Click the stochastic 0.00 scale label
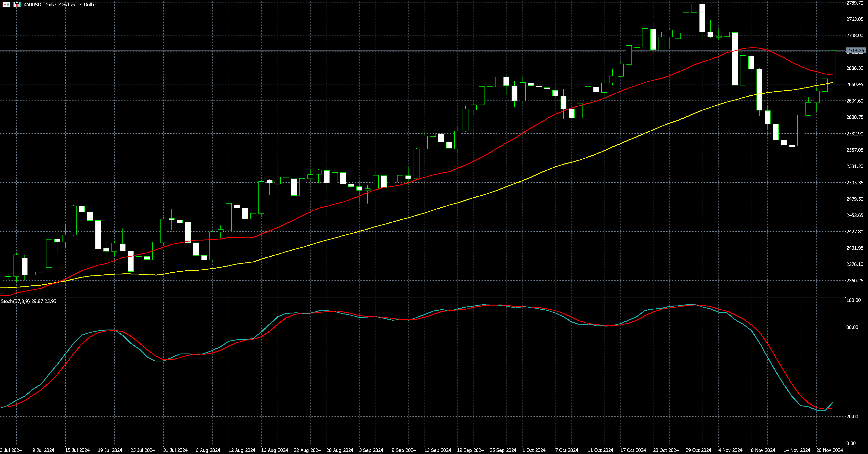This screenshot has height=454, width=868. coord(851,444)
